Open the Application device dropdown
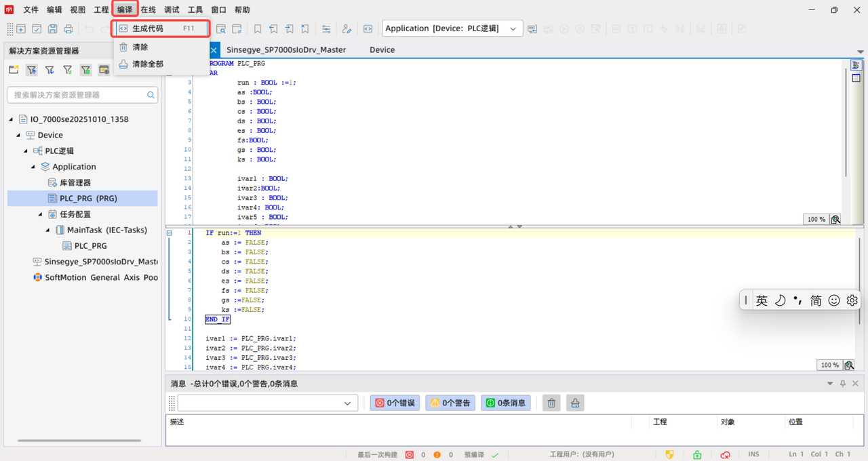 pos(513,28)
